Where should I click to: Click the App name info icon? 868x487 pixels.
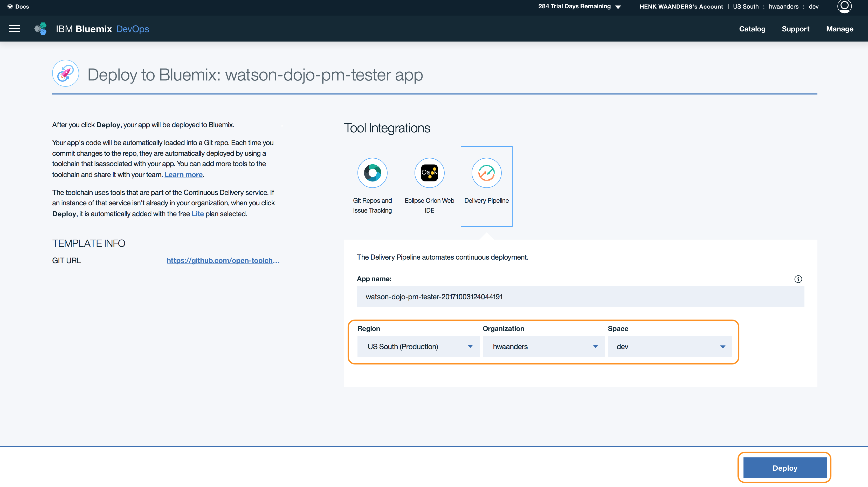click(x=798, y=279)
